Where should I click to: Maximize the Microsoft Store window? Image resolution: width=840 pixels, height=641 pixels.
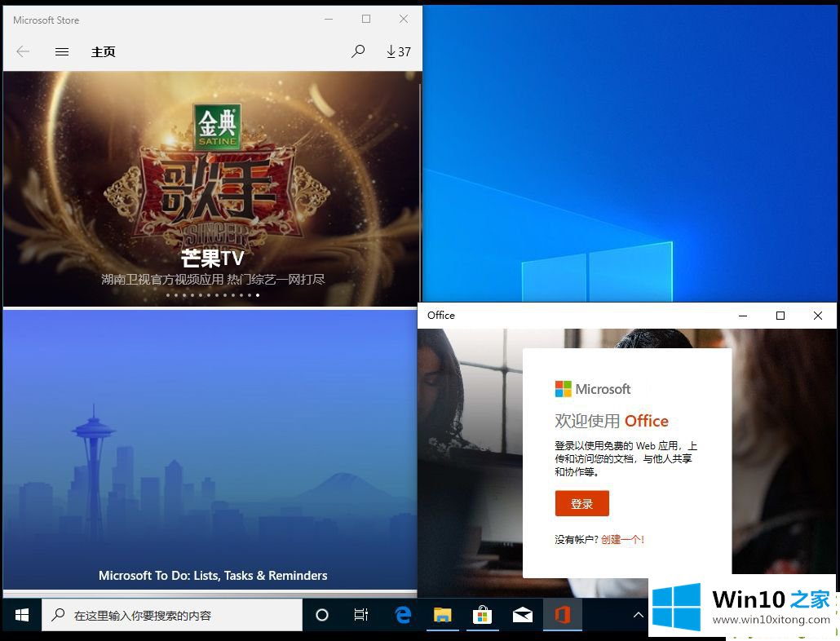click(x=366, y=20)
